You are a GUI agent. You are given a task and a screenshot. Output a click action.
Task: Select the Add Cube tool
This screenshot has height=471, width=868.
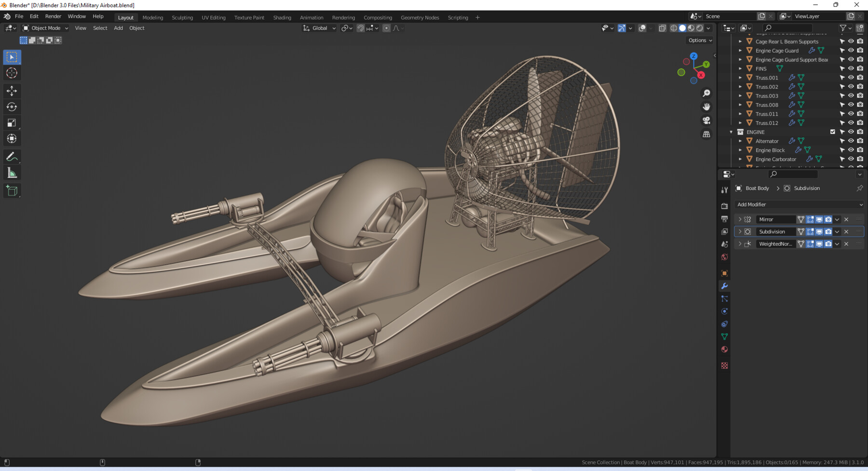tap(12, 190)
